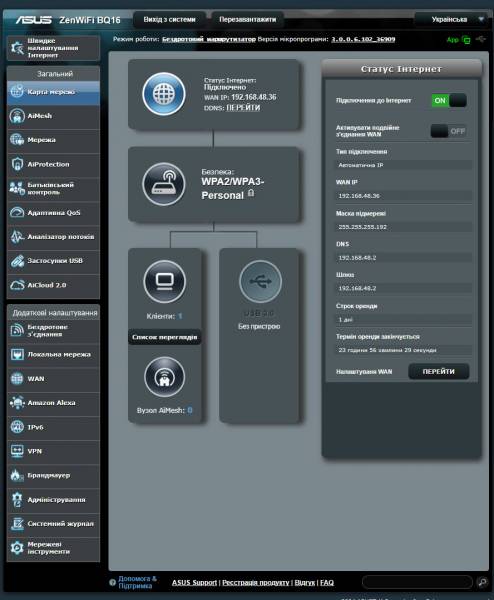Open the firewall (Брандмауер) flame icon
This screenshot has width=494, height=600.
pyautogui.click(x=17, y=476)
